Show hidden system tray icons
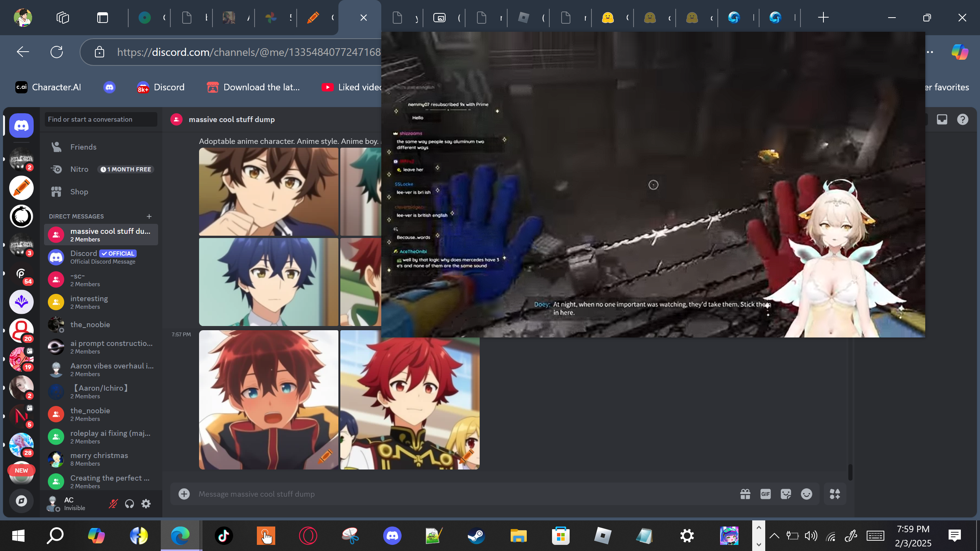 tap(774, 536)
